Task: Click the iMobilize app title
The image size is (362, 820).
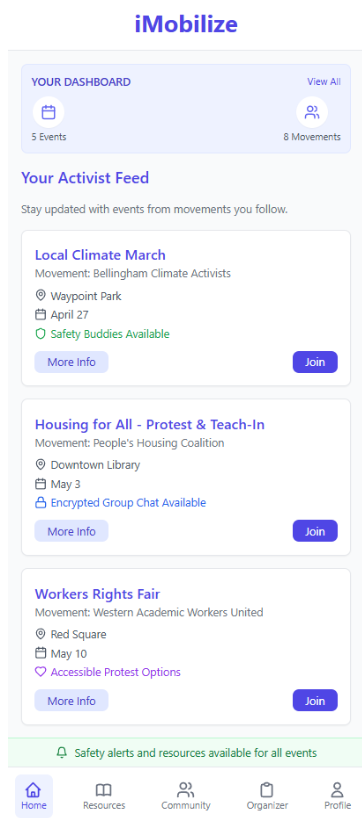Action: coord(186,24)
